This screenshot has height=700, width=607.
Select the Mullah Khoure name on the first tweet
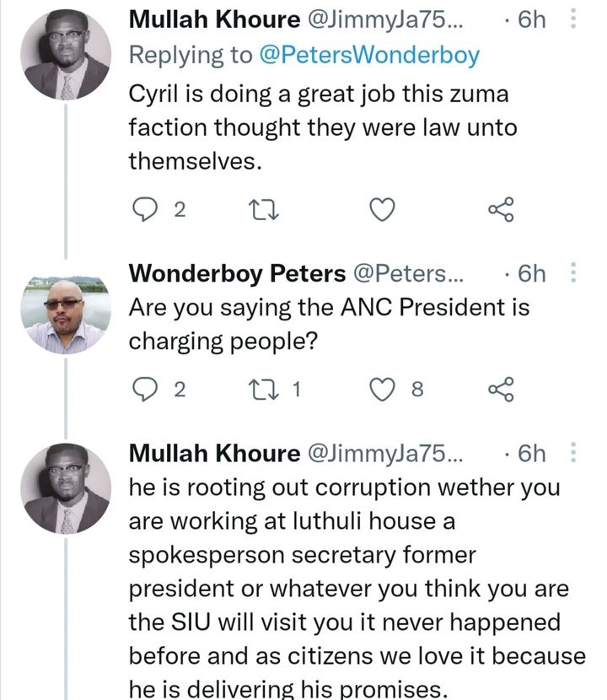[214, 19]
